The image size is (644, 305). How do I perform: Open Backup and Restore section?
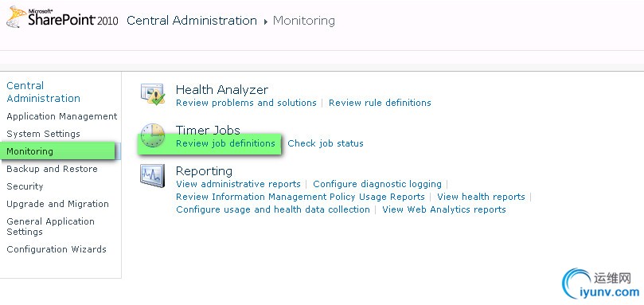[53, 169]
